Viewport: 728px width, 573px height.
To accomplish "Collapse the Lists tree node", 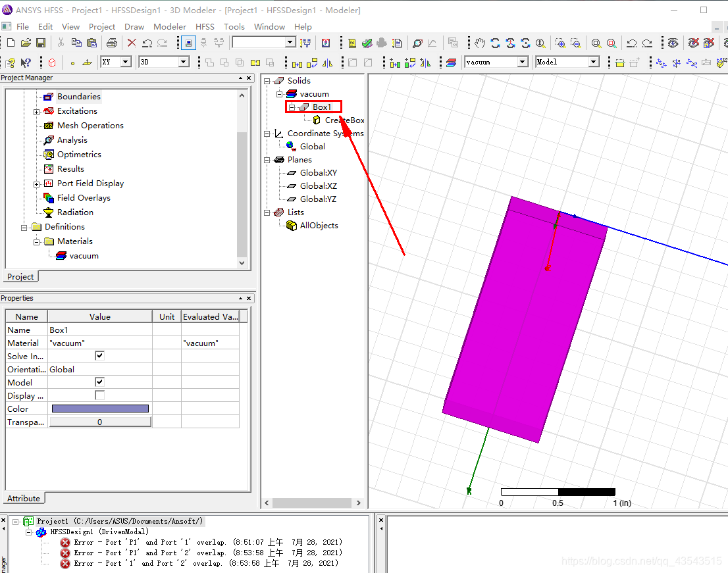I will [267, 213].
